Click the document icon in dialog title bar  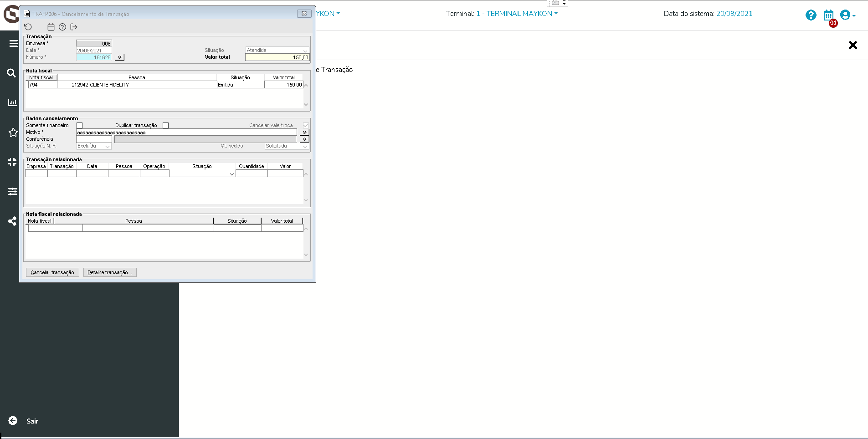pos(27,14)
